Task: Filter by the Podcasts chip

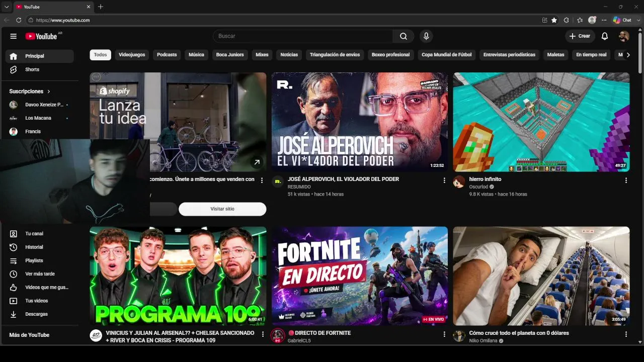Action: 167,55
